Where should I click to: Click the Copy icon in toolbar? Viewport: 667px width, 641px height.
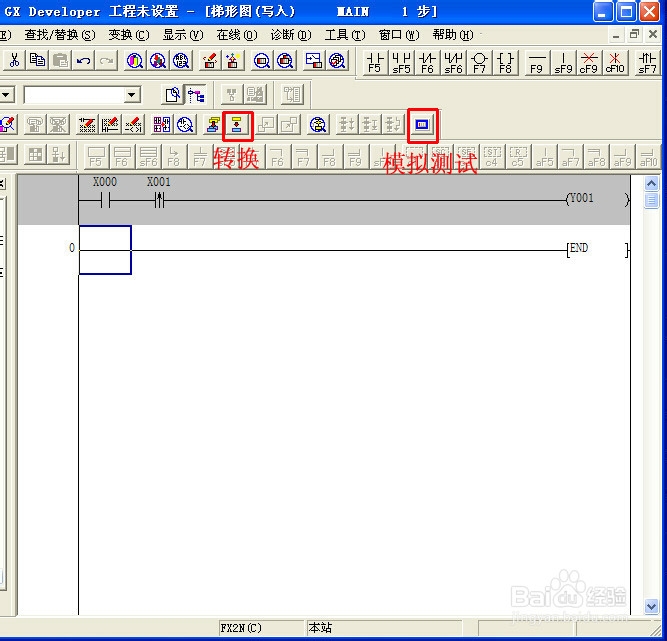point(37,60)
